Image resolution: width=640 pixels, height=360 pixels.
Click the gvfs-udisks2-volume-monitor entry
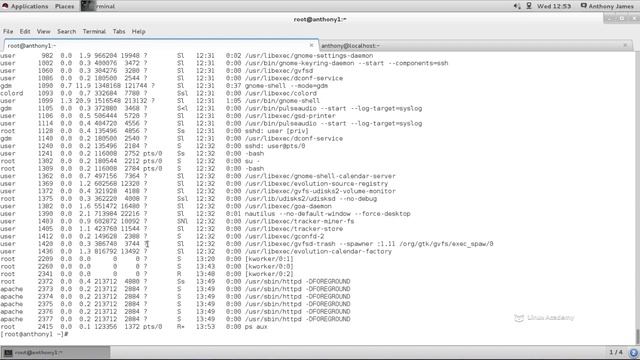tap(320, 191)
